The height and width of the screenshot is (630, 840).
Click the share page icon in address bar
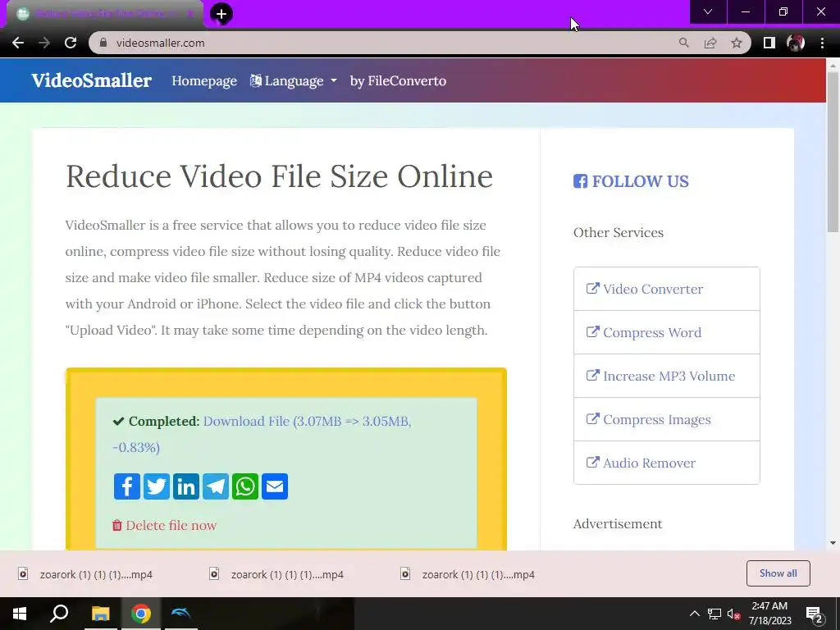pos(710,43)
